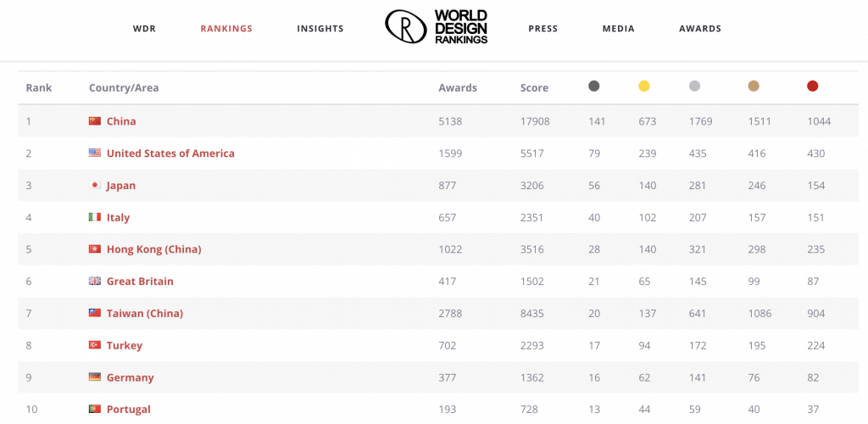
Task: Select the Rankings navigation tab
Action: click(x=226, y=29)
